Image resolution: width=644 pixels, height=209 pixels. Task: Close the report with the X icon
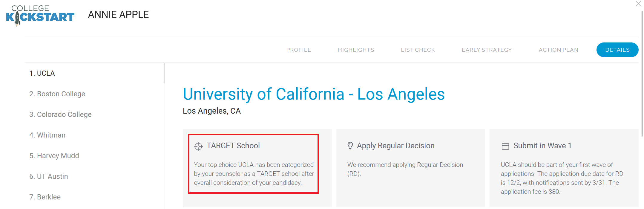tap(638, 4)
